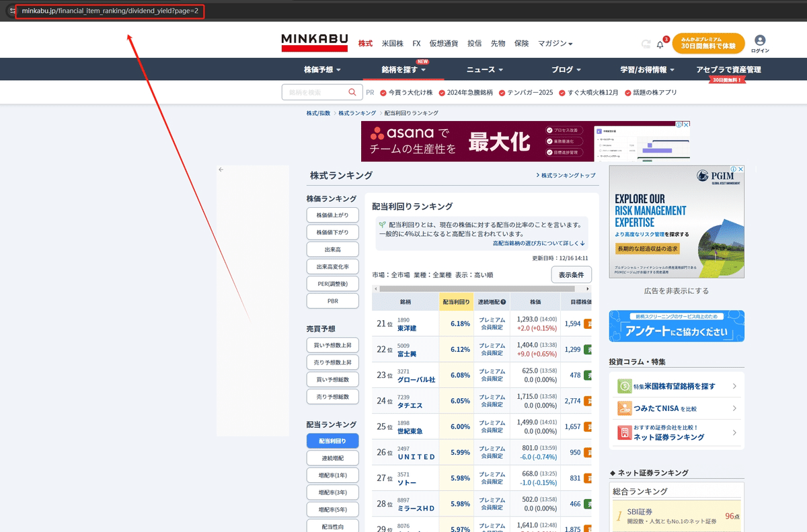Open the notification bell icon
The height and width of the screenshot is (532, 807).
click(x=660, y=44)
